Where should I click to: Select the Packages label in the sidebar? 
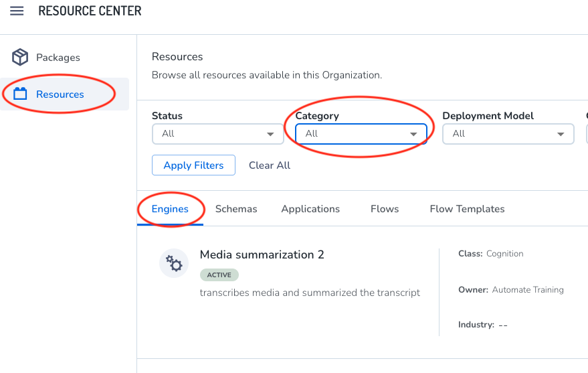58,58
